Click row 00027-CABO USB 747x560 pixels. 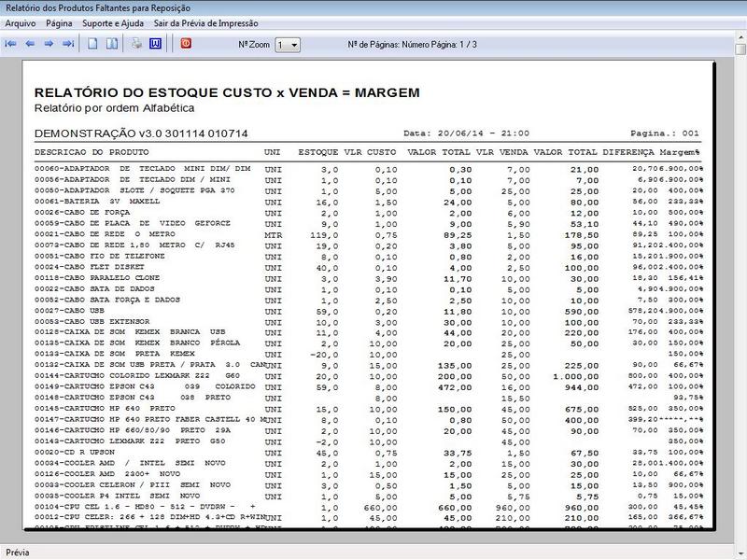point(368,311)
